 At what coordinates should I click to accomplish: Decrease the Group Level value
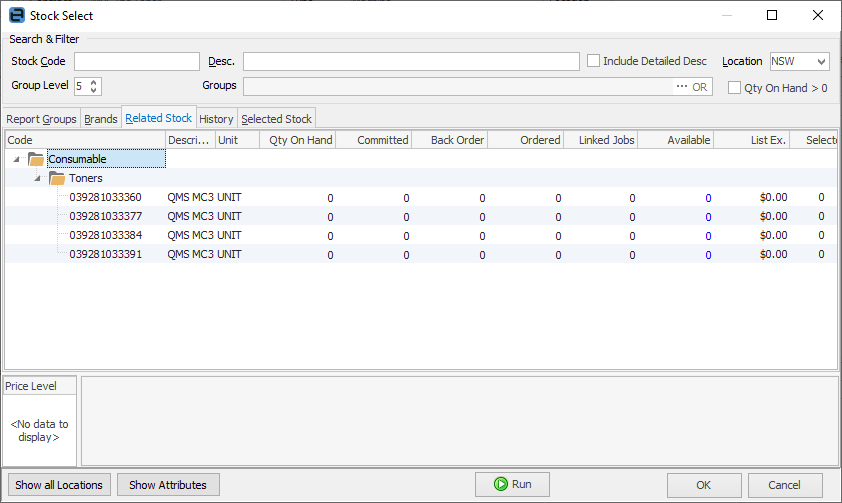93,90
